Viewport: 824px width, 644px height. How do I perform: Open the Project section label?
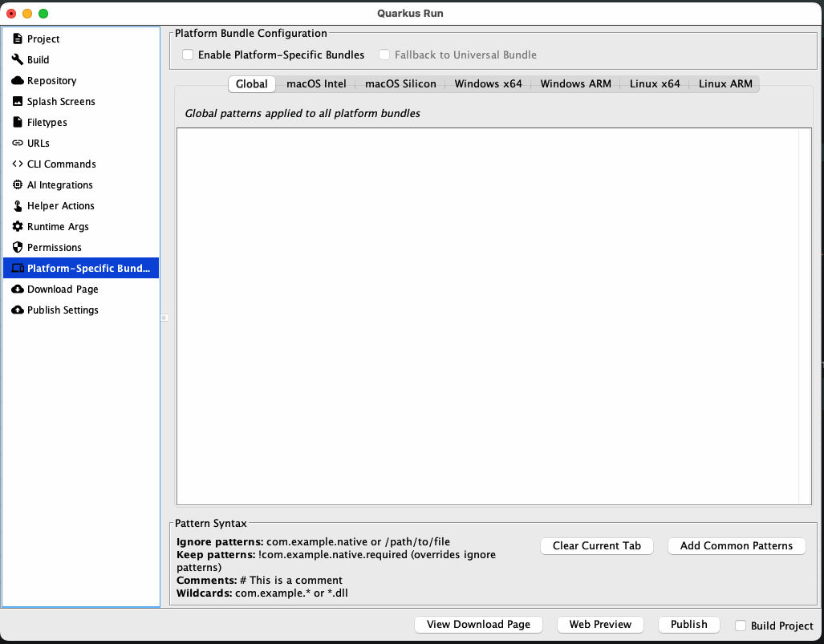(x=43, y=38)
